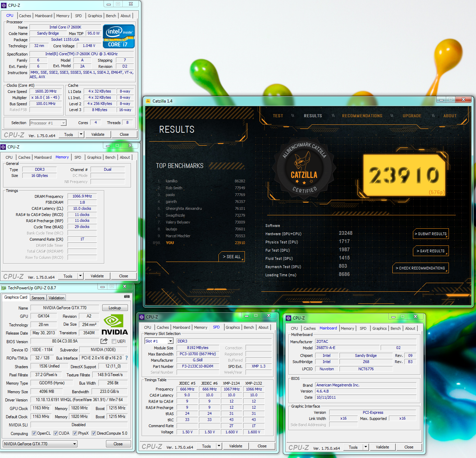Click Close button in GPU-Z window

click(x=118, y=444)
